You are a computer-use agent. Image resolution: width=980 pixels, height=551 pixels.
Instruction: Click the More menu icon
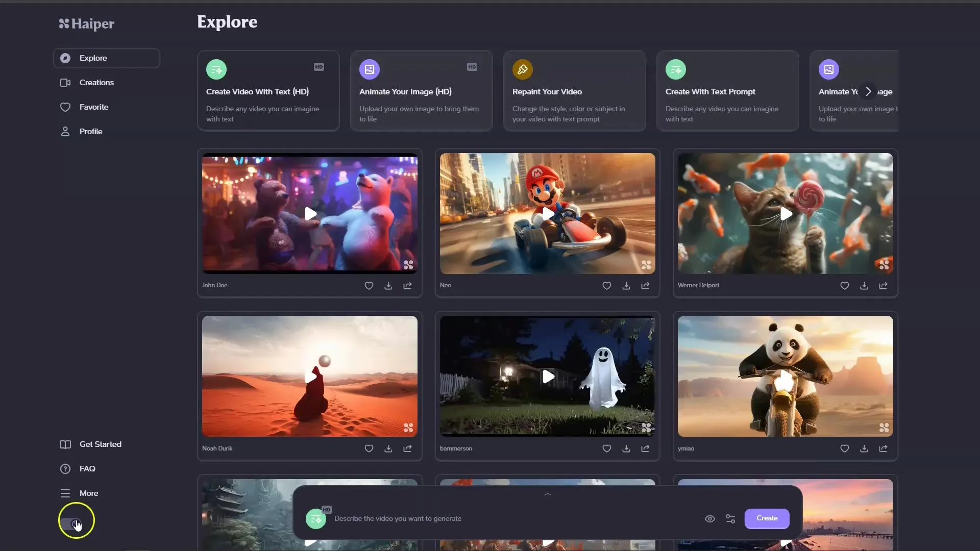(65, 493)
